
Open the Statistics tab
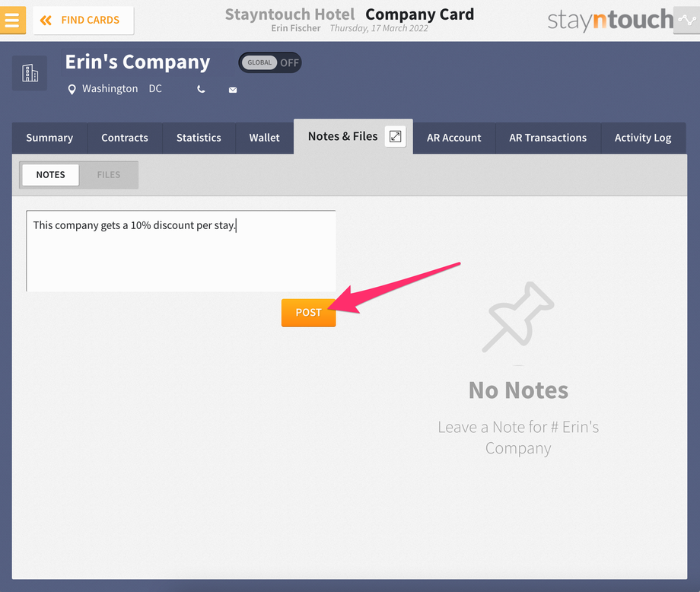coord(199,138)
